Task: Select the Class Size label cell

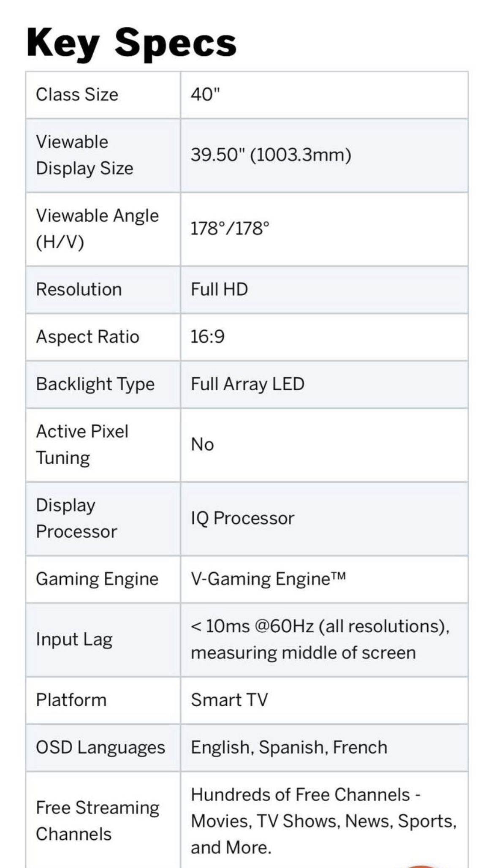Action: coord(103,95)
